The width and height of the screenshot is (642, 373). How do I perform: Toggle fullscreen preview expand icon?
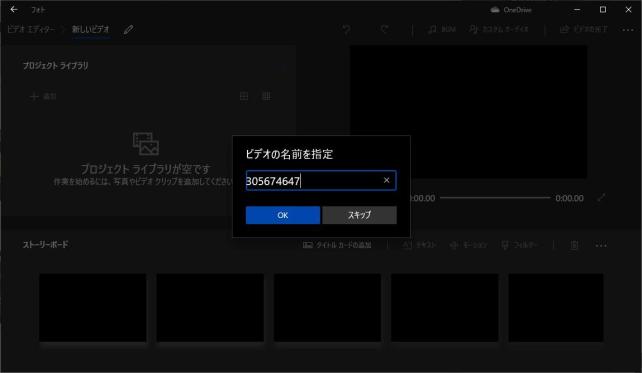(601, 198)
